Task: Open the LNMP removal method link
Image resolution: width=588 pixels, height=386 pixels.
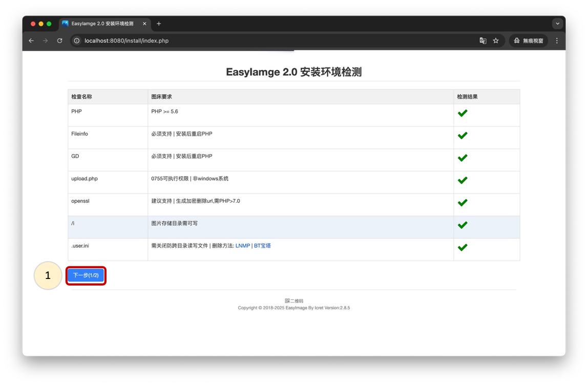Action: coord(243,246)
